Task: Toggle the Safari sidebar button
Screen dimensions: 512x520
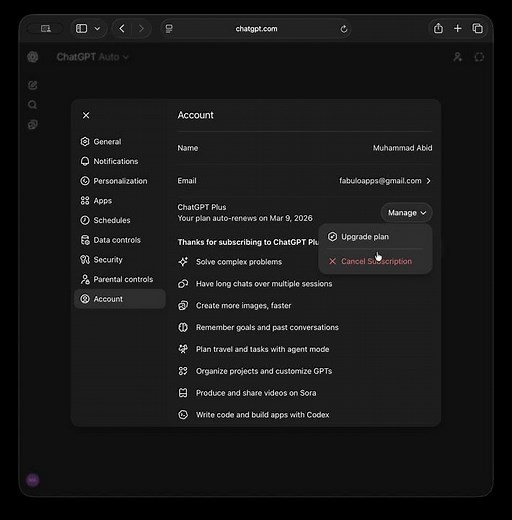Action: (81, 29)
